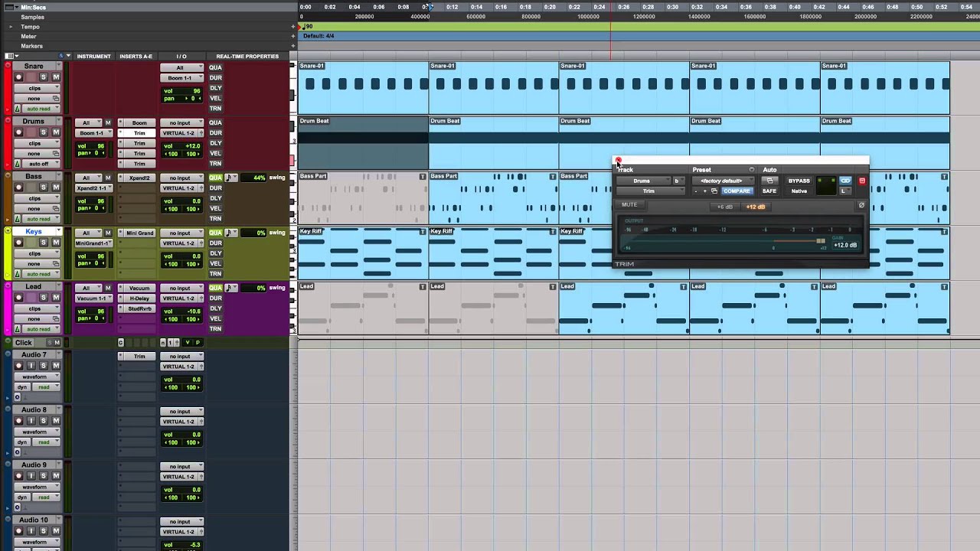This screenshot has height=551, width=980.
Task: Click the minus previous-preset icon in plugin
Action: click(696, 191)
